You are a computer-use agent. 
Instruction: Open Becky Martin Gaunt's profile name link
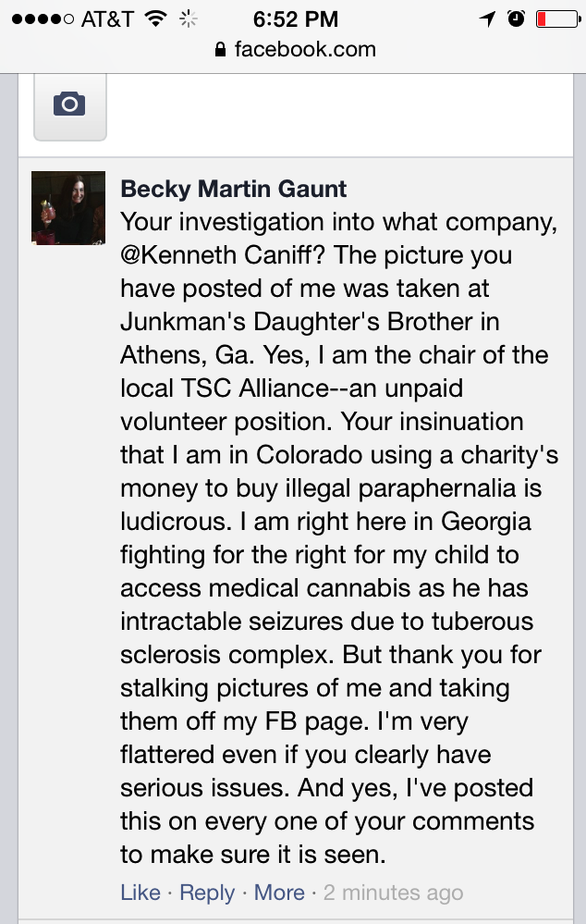tap(234, 190)
